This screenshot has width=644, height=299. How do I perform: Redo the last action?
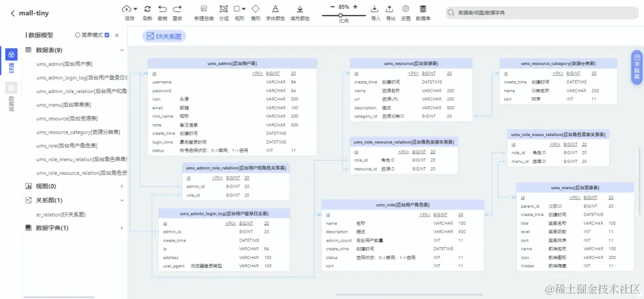pos(178,8)
